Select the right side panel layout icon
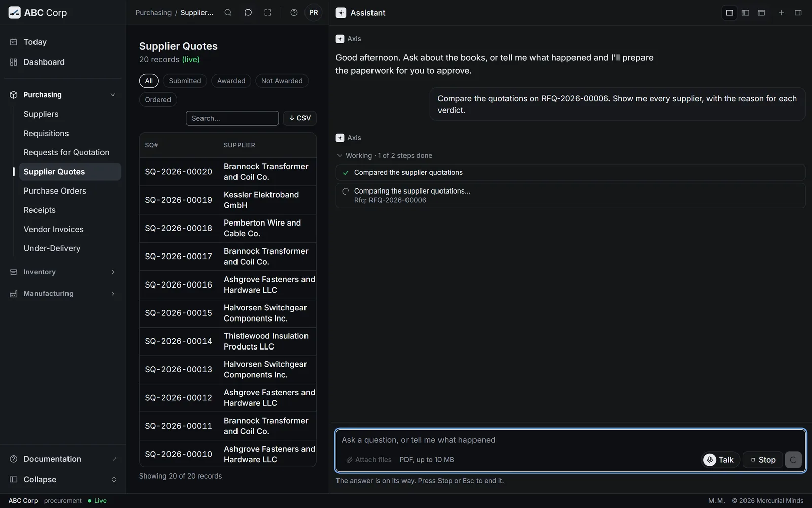This screenshot has height=508, width=812. [729, 13]
